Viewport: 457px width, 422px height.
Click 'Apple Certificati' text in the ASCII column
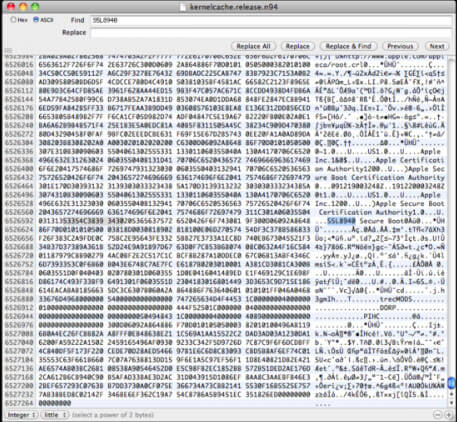point(410,160)
